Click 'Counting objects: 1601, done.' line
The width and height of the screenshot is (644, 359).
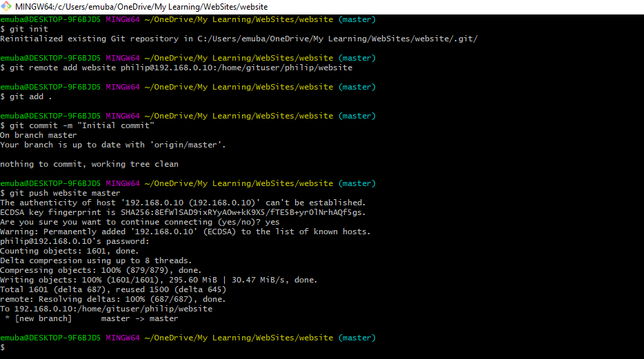(70, 251)
